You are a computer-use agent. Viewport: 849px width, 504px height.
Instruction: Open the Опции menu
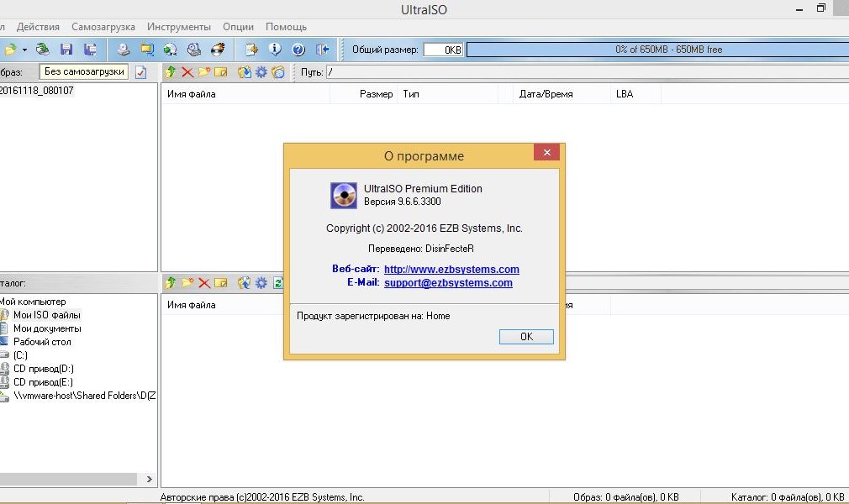tap(238, 27)
